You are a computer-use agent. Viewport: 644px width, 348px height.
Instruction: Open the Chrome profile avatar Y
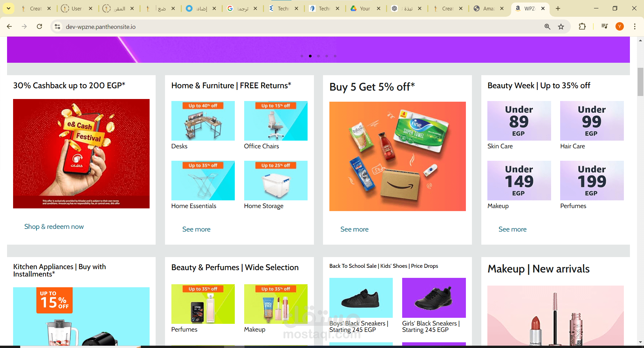tap(620, 27)
